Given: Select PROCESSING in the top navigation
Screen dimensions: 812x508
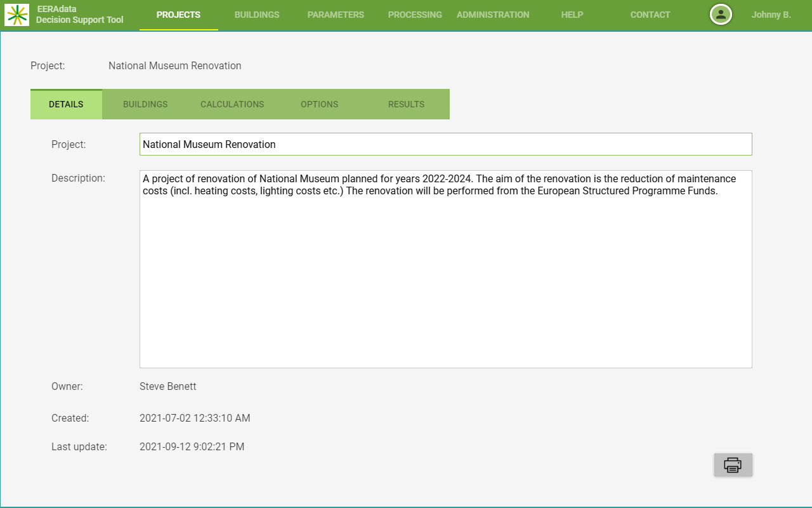Looking at the screenshot, I should (415, 15).
